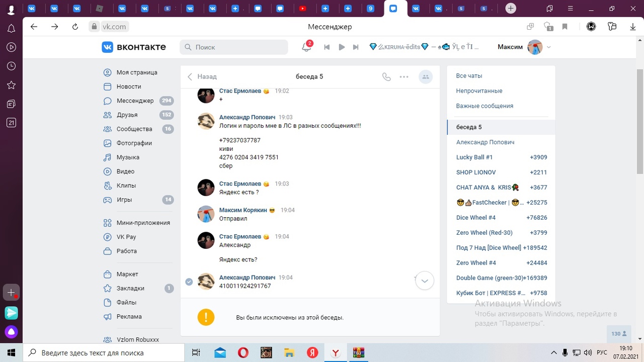Click the phone call icon in chat header
The width and height of the screenshot is (644, 362).
(x=386, y=77)
